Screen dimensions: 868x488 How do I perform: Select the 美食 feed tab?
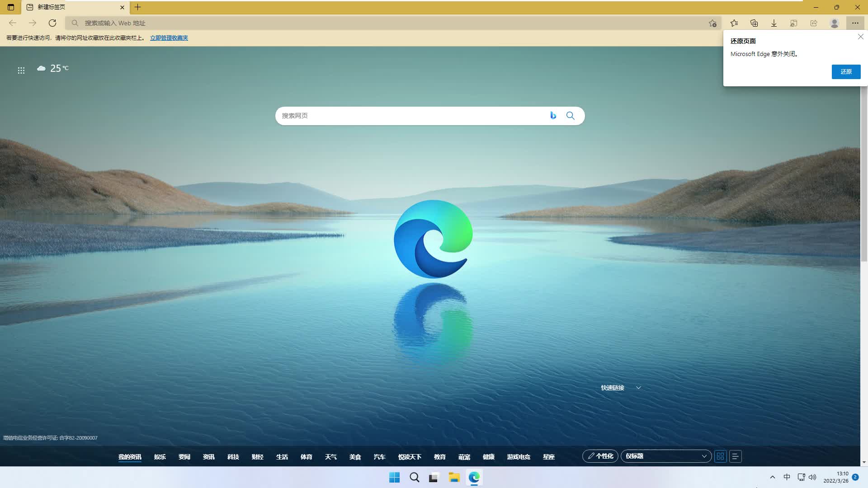click(355, 457)
